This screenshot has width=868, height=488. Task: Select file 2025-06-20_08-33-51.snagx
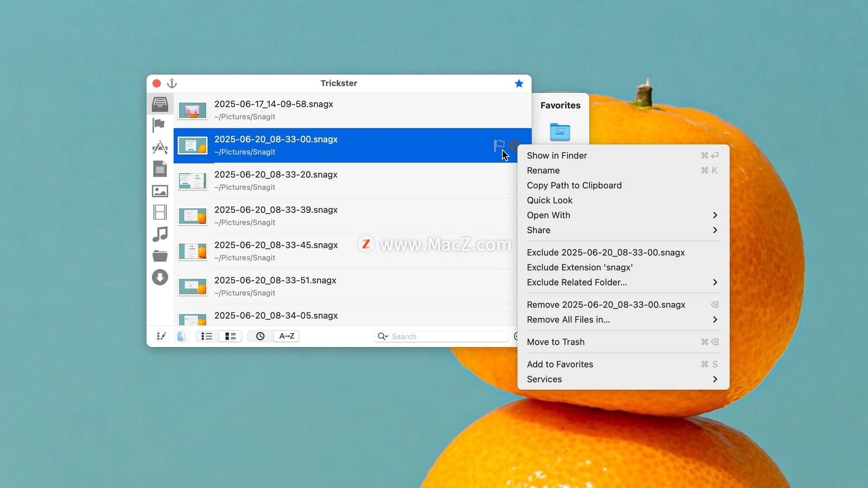(x=345, y=286)
